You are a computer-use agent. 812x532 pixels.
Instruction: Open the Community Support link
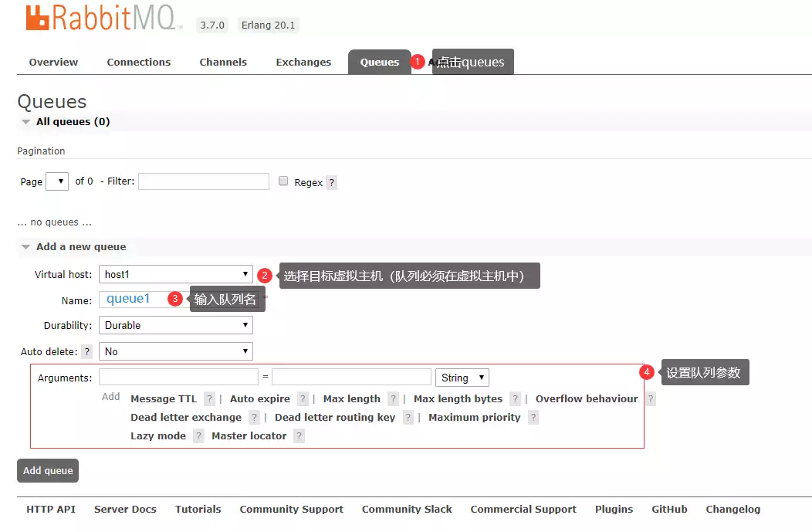(292, 509)
